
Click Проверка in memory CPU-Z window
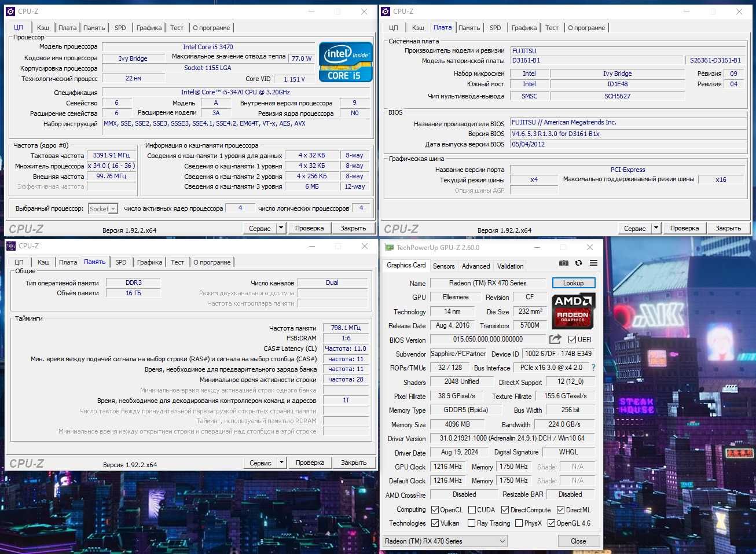click(310, 463)
